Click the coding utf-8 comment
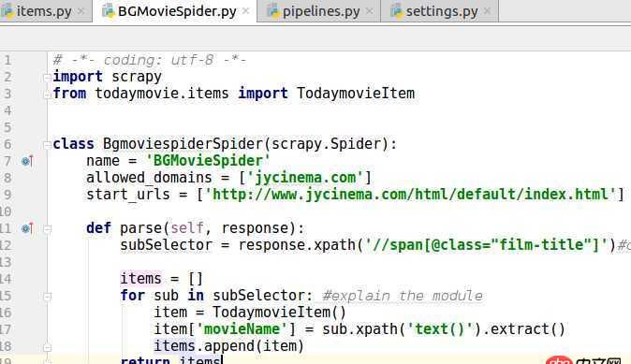 click(x=149, y=60)
